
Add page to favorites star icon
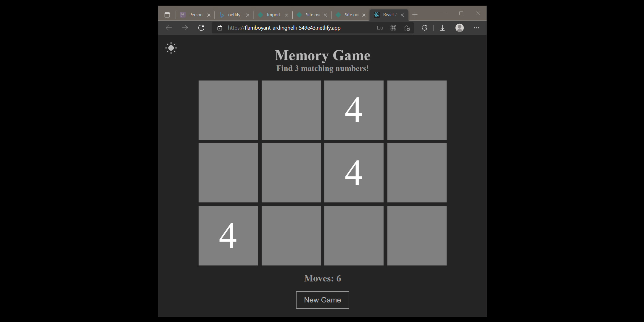407,28
